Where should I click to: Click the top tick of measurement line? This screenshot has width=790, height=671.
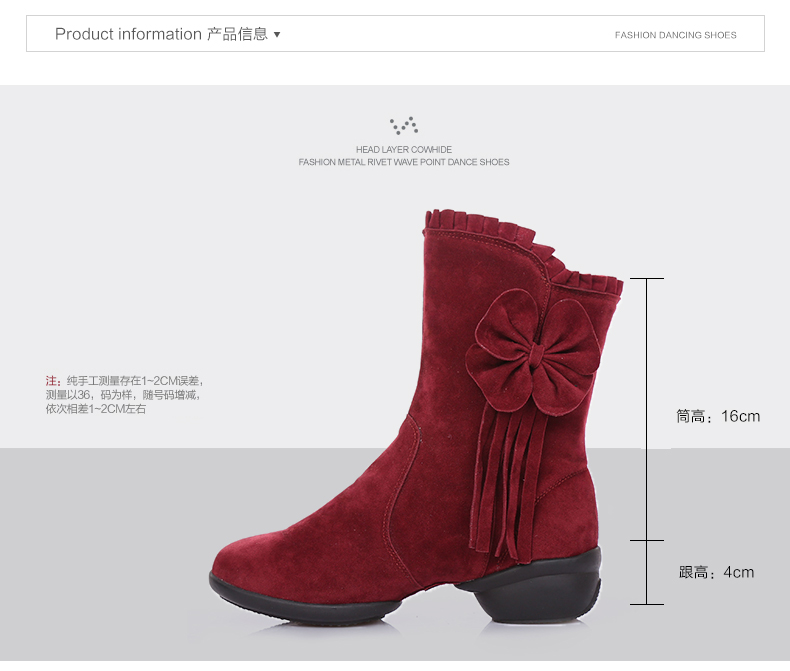click(x=647, y=278)
